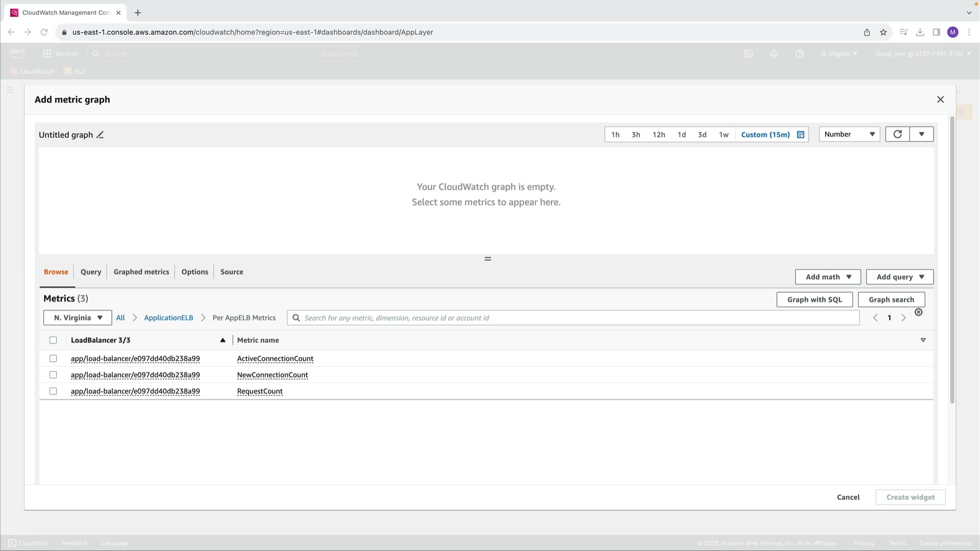Bookmark this page with the star icon
This screenshot has height=551, width=980.
click(883, 32)
